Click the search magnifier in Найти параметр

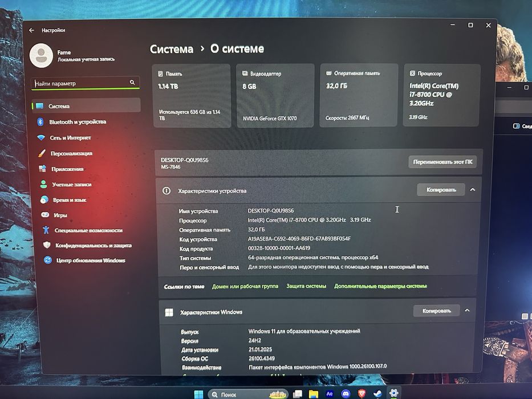132,82
